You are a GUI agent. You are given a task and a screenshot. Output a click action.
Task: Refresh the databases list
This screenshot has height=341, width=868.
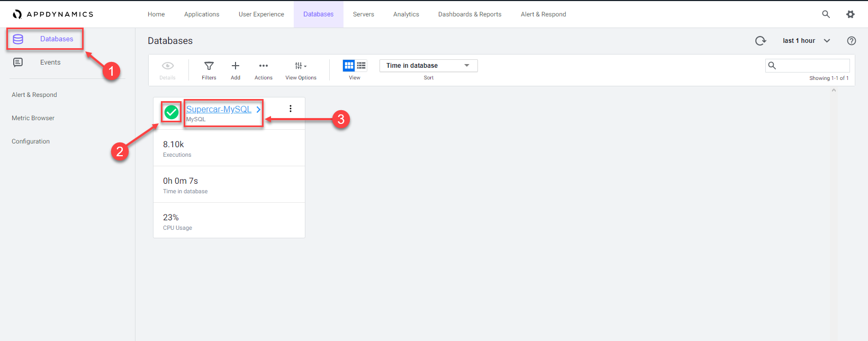pyautogui.click(x=761, y=41)
